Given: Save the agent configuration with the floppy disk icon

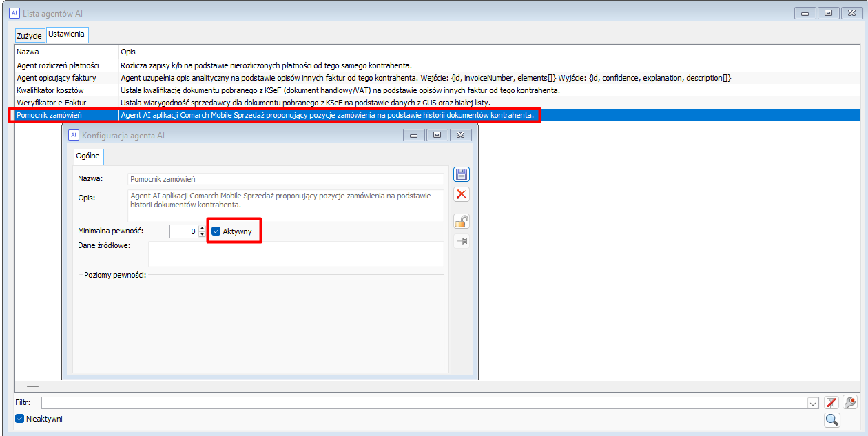Looking at the screenshot, I should pos(462,175).
